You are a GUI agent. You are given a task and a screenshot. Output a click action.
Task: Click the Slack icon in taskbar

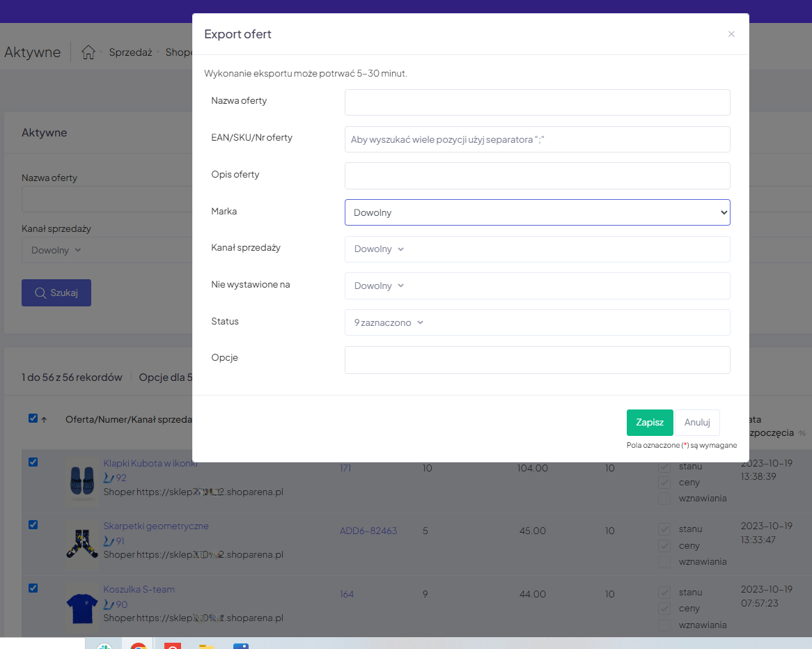pos(104,646)
